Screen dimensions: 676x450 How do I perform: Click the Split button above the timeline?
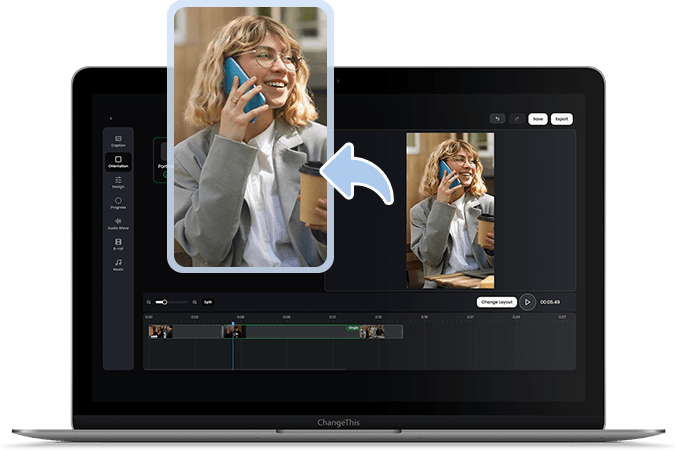click(208, 301)
